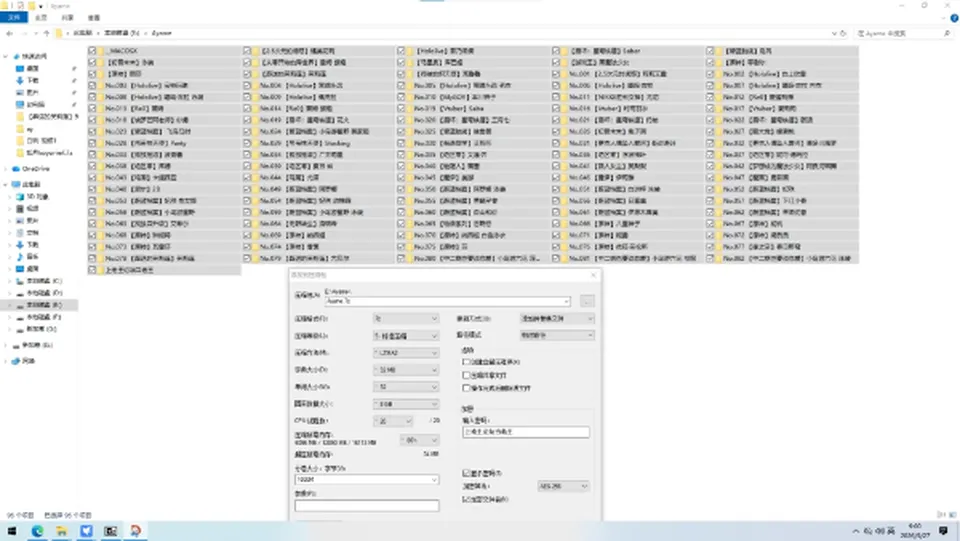This screenshot has height=541, width=960.
Task: Open the archive format dropdown showing 7z
Action: coord(406,318)
